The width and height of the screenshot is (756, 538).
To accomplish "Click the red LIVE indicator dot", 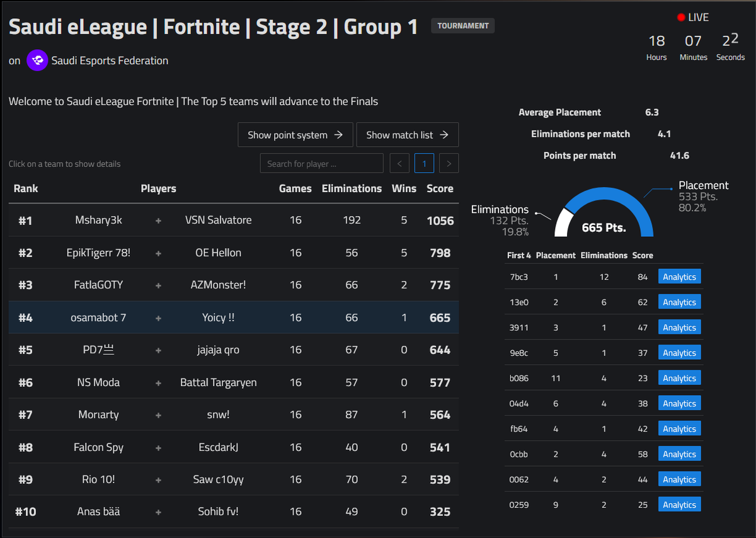I will 681,17.
